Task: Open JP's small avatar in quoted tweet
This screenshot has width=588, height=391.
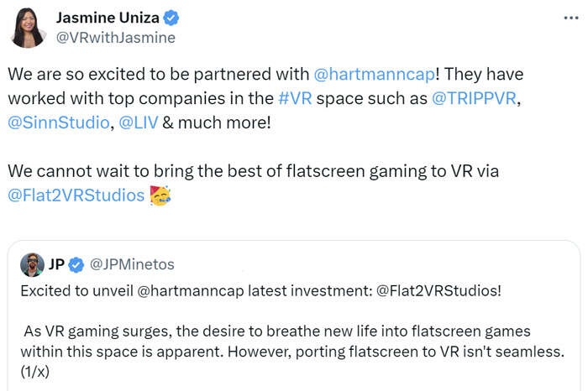Action: point(34,265)
